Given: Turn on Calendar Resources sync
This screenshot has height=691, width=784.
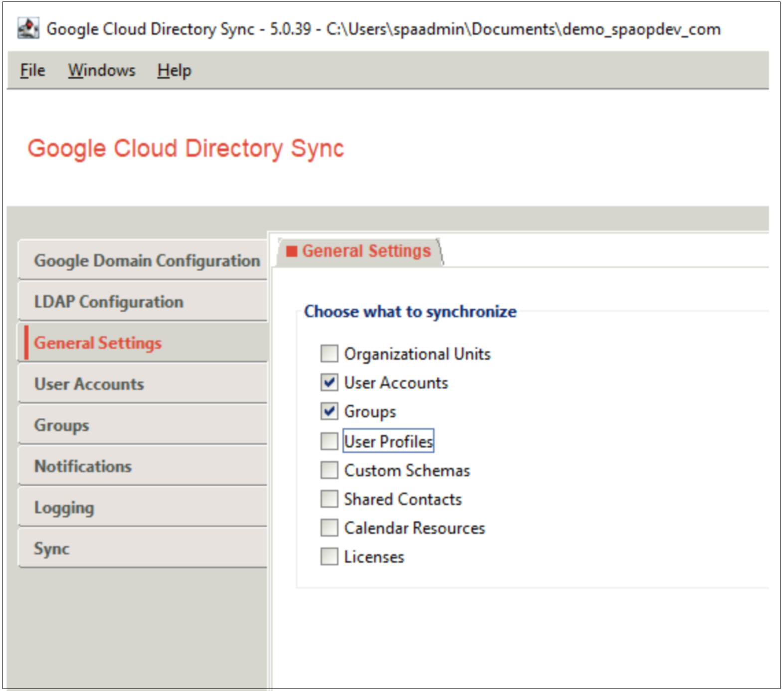Looking at the screenshot, I should [x=329, y=527].
